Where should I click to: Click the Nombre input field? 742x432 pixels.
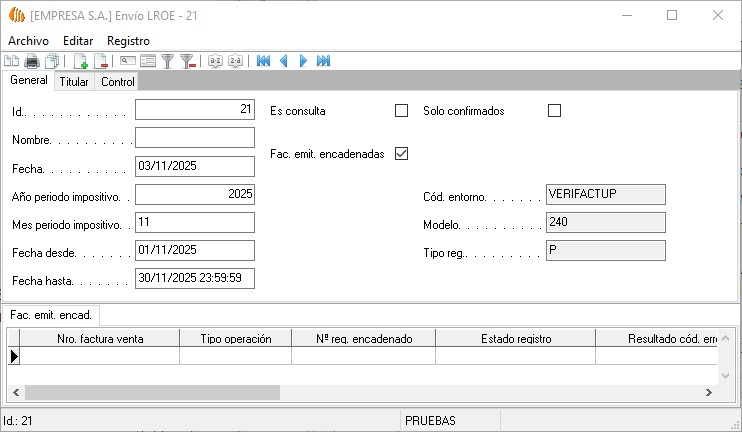coord(195,138)
